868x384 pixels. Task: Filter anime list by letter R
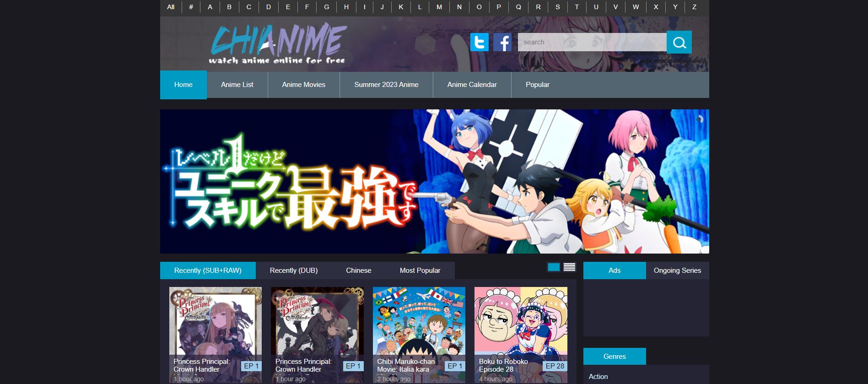coord(538,7)
